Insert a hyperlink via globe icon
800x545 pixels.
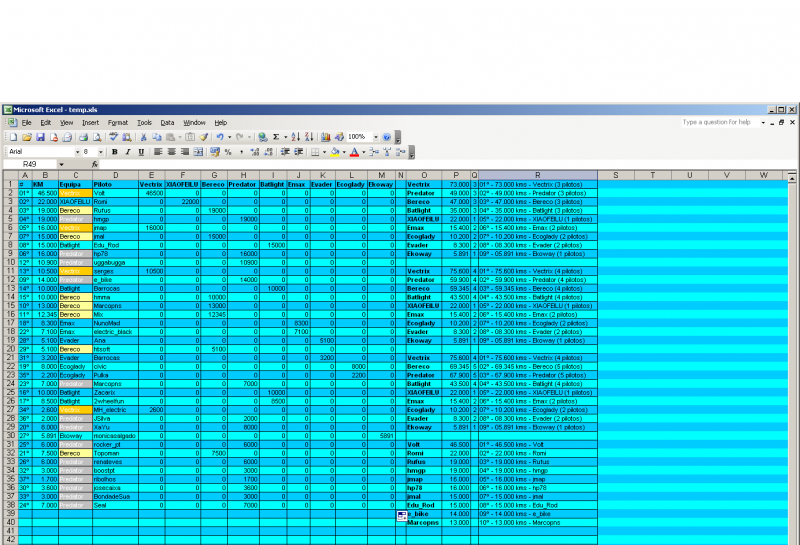(x=263, y=137)
